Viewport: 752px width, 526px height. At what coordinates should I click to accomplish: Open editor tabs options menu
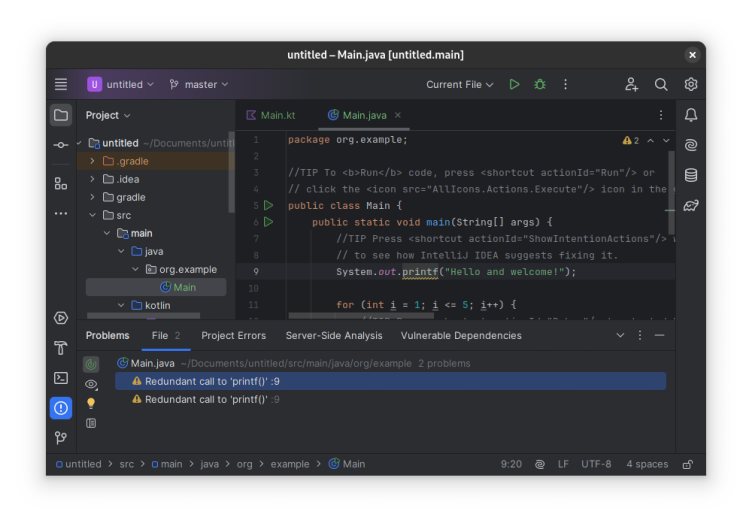(x=661, y=115)
